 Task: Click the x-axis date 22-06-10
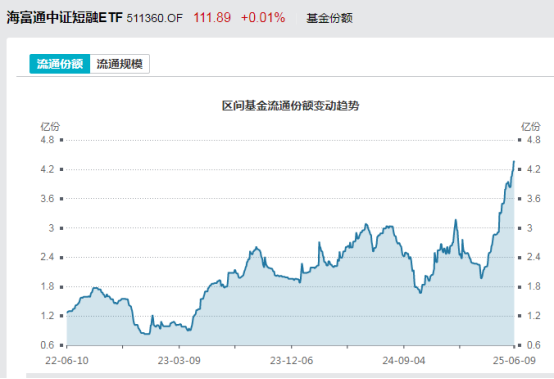(x=67, y=361)
